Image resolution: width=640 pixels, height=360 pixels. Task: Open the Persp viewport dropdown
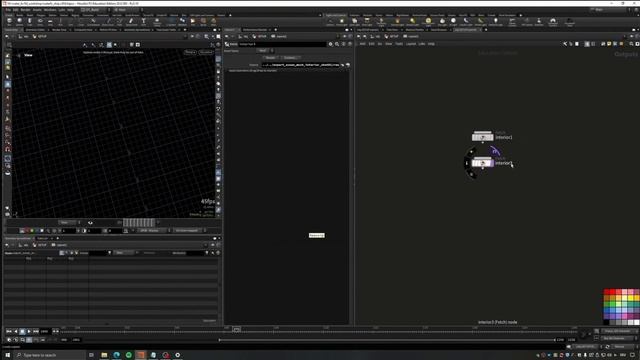point(190,52)
